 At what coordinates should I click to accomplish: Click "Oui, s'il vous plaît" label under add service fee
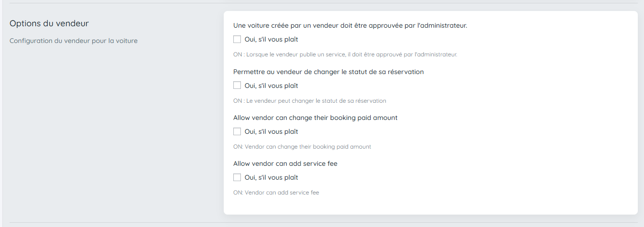(271, 177)
